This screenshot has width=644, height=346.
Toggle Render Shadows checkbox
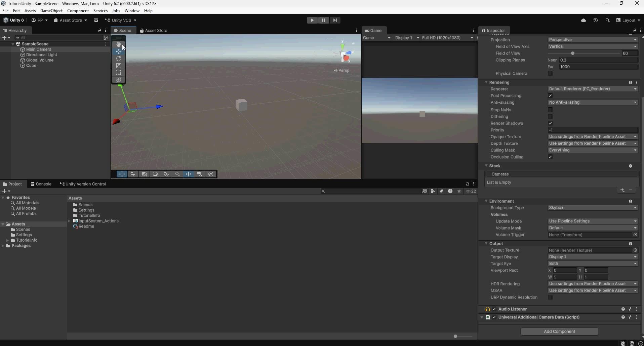(550, 124)
